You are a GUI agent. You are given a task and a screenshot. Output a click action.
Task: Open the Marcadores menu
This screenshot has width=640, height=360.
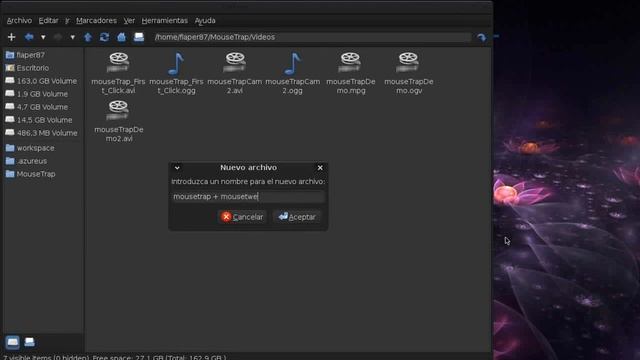point(96,20)
